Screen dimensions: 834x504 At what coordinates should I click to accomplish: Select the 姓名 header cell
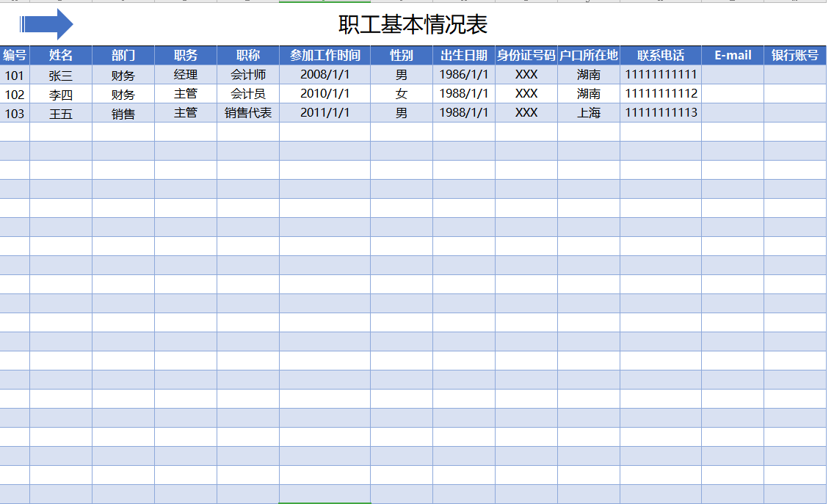pos(62,55)
